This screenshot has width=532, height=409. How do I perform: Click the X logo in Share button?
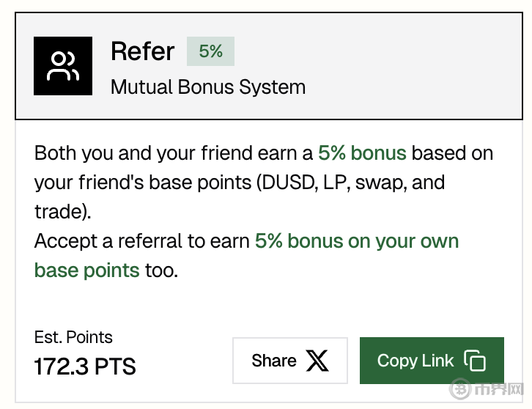tap(317, 361)
